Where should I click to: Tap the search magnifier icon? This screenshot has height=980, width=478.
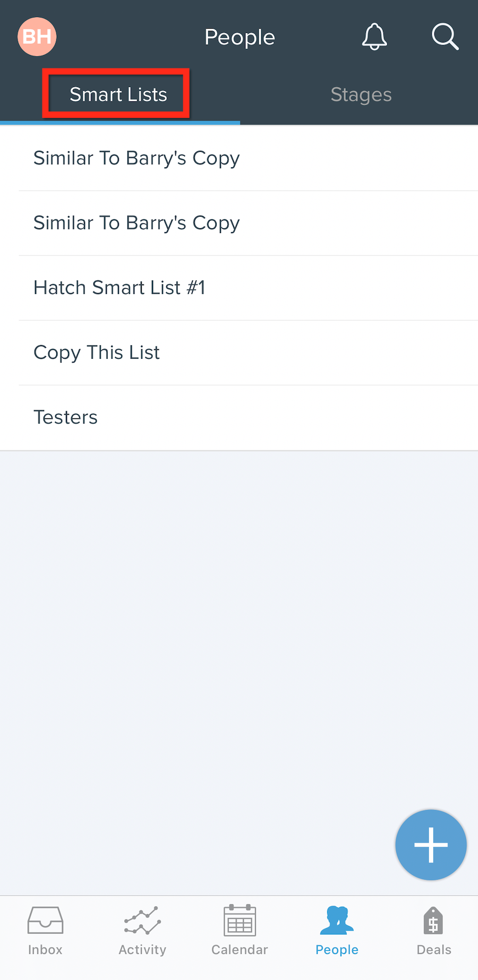point(445,37)
